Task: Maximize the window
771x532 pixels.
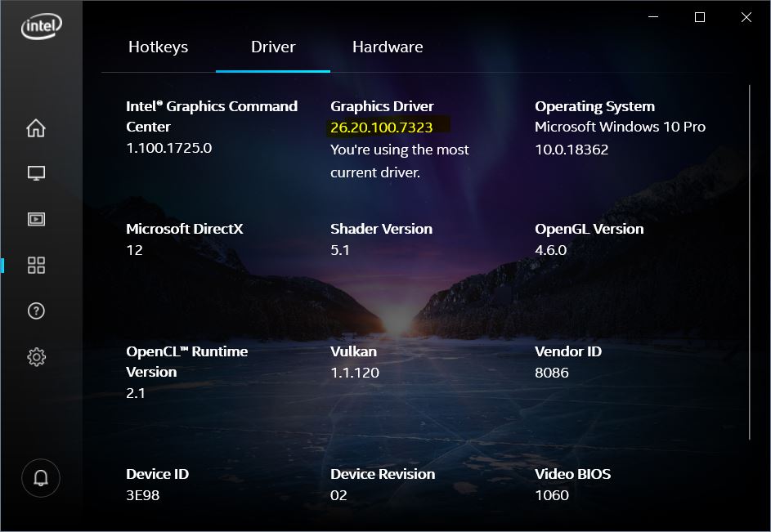Action: click(700, 17)
